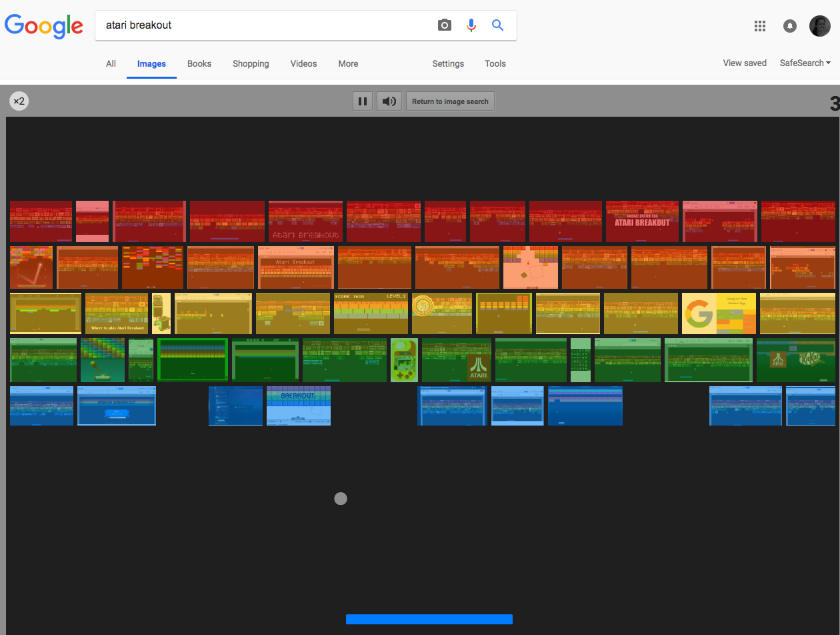Click yellow brick with Google G logo
This screenshot has height=635, width=840.
[x=719, y=313]
